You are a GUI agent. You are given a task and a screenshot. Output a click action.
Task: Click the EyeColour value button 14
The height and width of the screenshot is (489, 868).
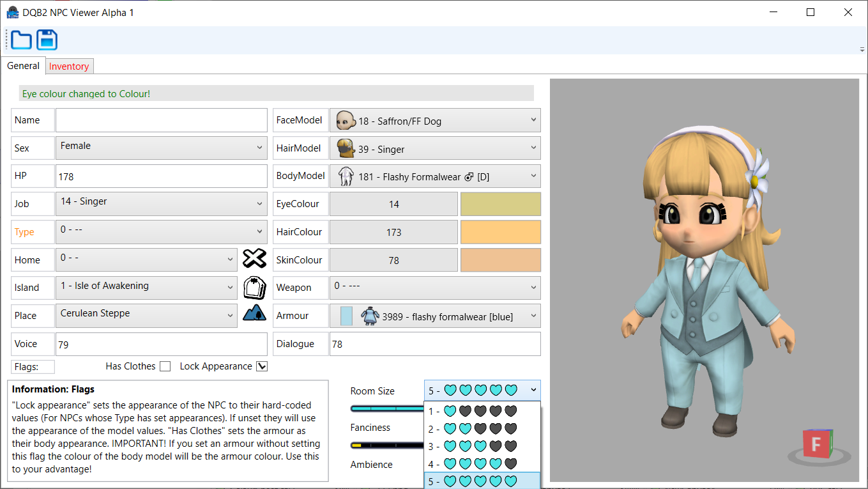click(393, 204)
